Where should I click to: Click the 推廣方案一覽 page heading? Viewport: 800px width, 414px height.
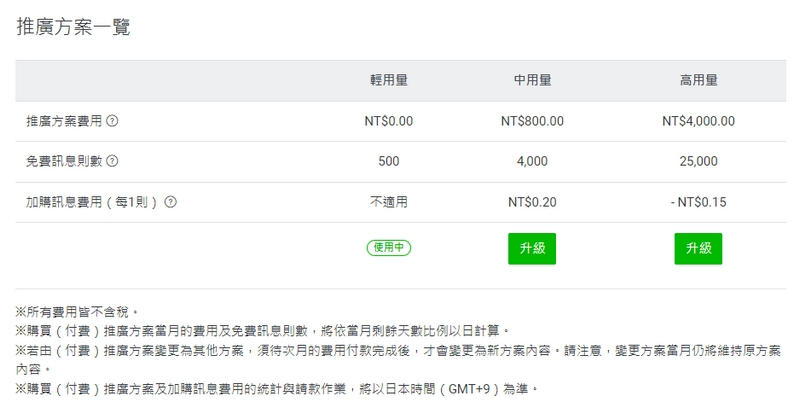[x=73, y=27]
